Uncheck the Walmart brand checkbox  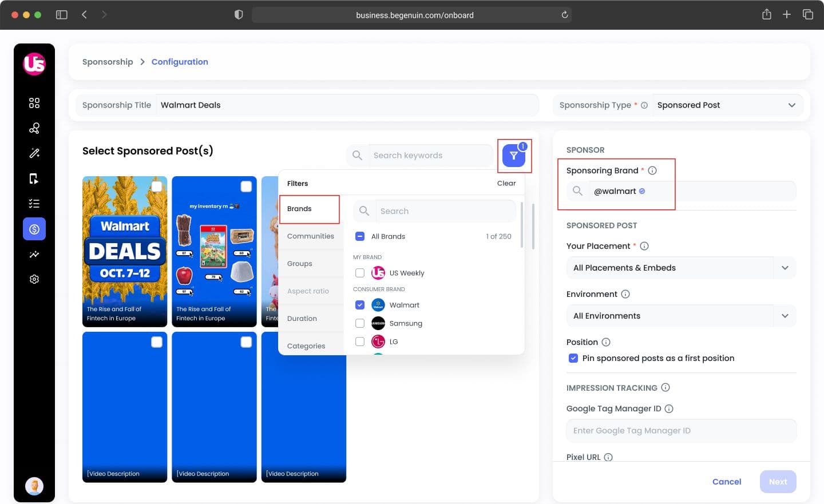pyautogui.click(x=360, y=305)
